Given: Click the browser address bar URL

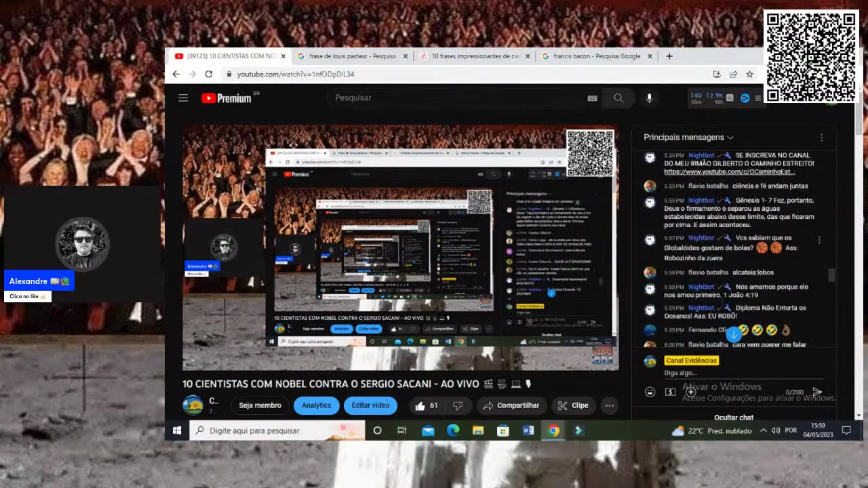Looking at the screenshot, I should (x=296, y=74).
